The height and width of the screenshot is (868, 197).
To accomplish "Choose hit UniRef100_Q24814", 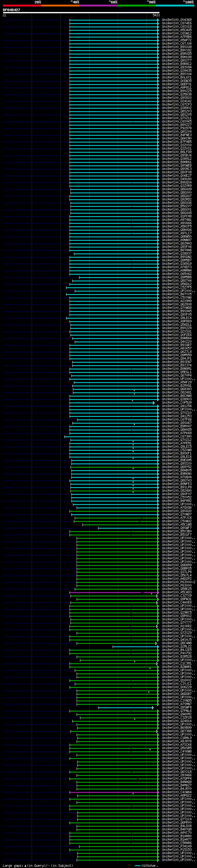I will click(x=176, y=721).
